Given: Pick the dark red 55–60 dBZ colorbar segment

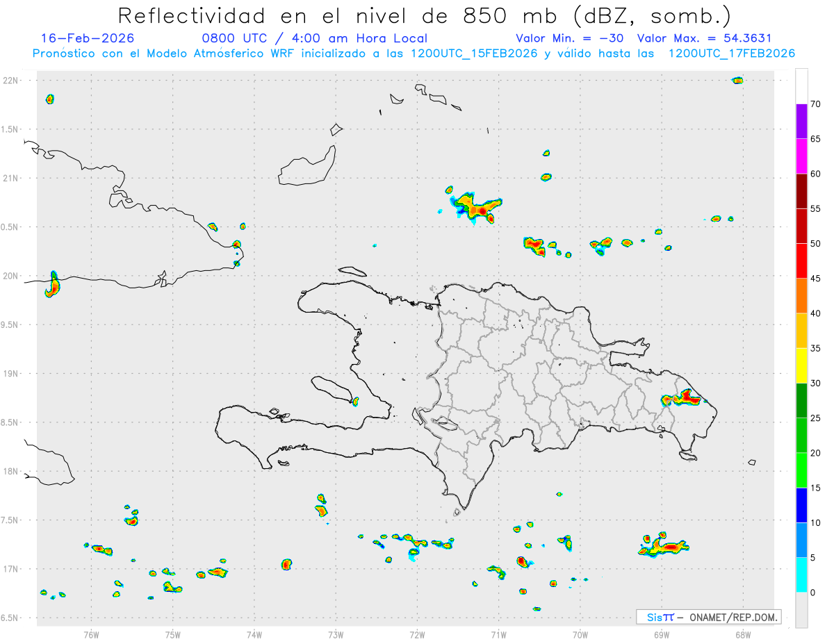Looking at the screenshot, I should [801, 191].
